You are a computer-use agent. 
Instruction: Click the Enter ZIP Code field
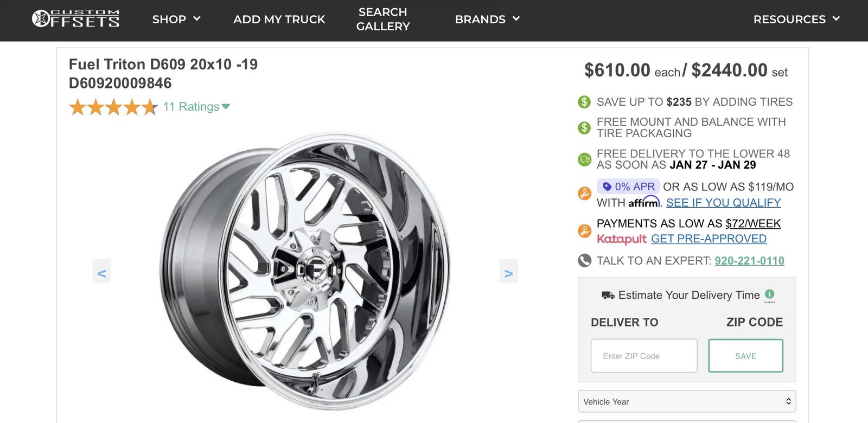pos(644,356)
